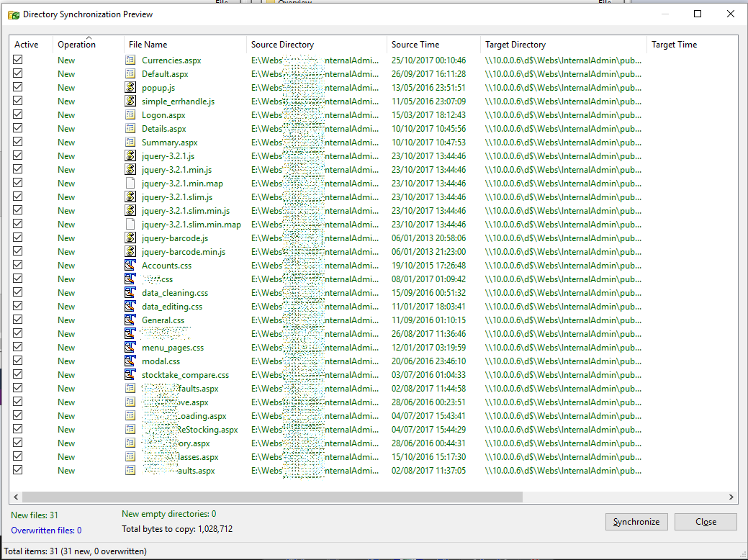Select the Summary.aspx file name
The width and height of the screenshot is (748, 560).
click(x=169, y=143)
